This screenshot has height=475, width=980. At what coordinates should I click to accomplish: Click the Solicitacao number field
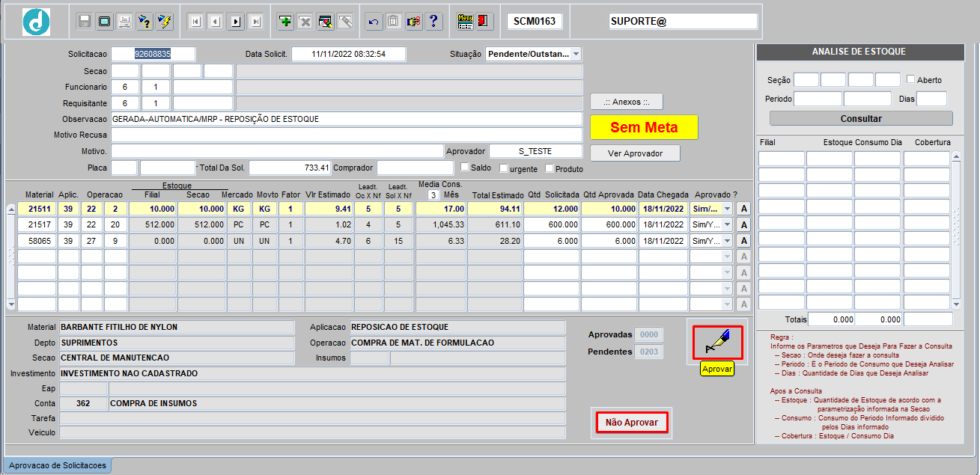[153, 54]
